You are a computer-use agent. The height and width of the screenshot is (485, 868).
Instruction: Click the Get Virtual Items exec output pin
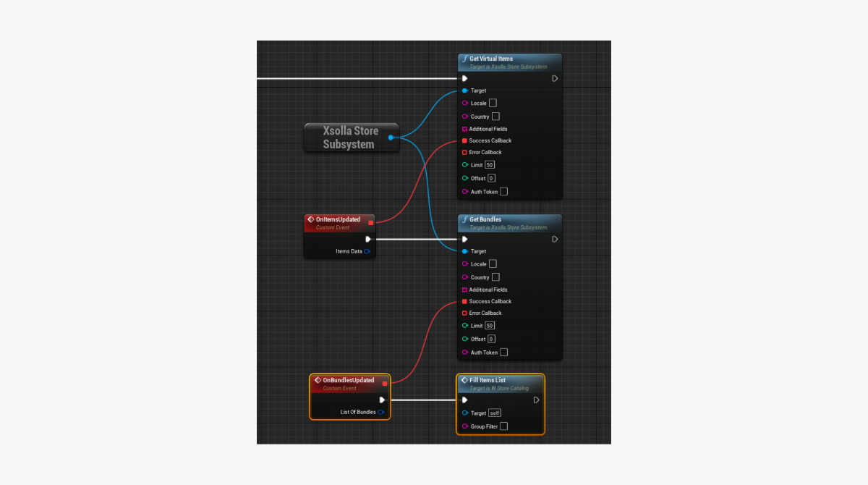pyautogui.click(x=555, y=78)
